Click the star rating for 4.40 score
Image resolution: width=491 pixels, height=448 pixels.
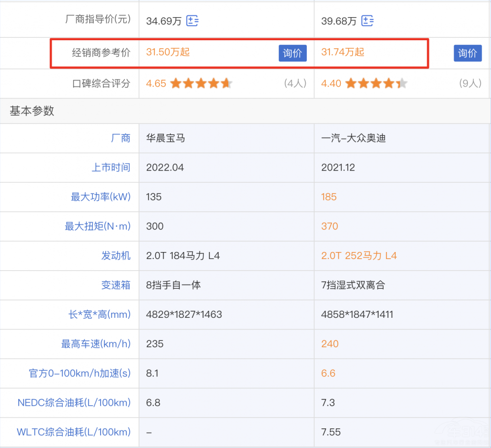point(376,84)
